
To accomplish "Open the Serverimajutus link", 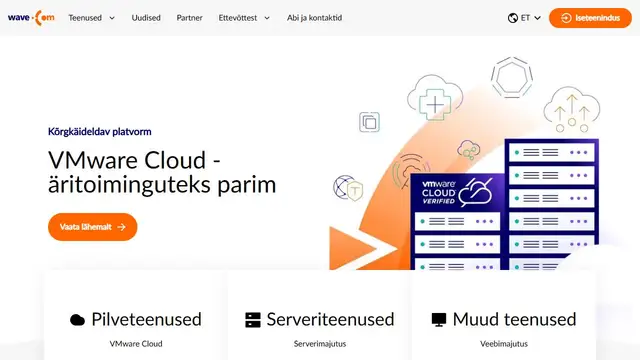I will pos(320,344).
